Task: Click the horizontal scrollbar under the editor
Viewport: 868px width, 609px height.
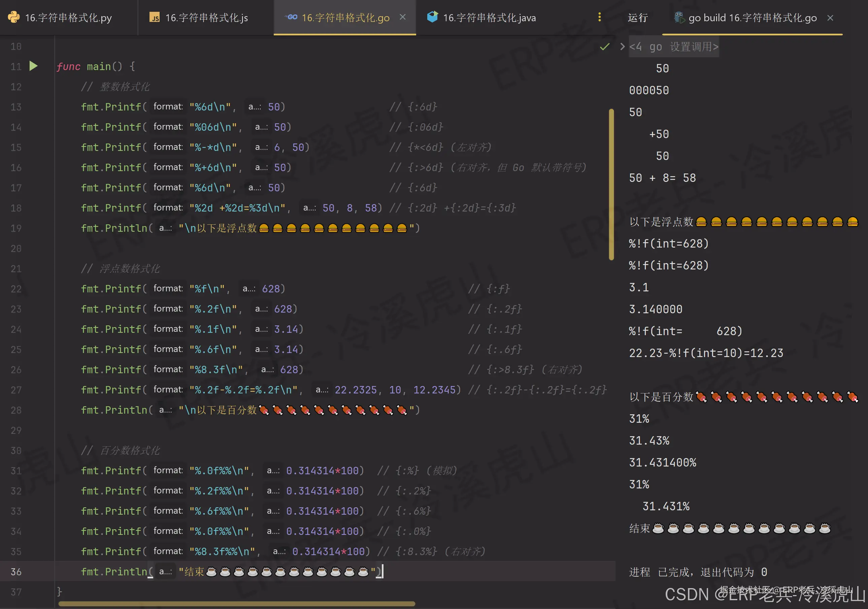Action: 237,604
